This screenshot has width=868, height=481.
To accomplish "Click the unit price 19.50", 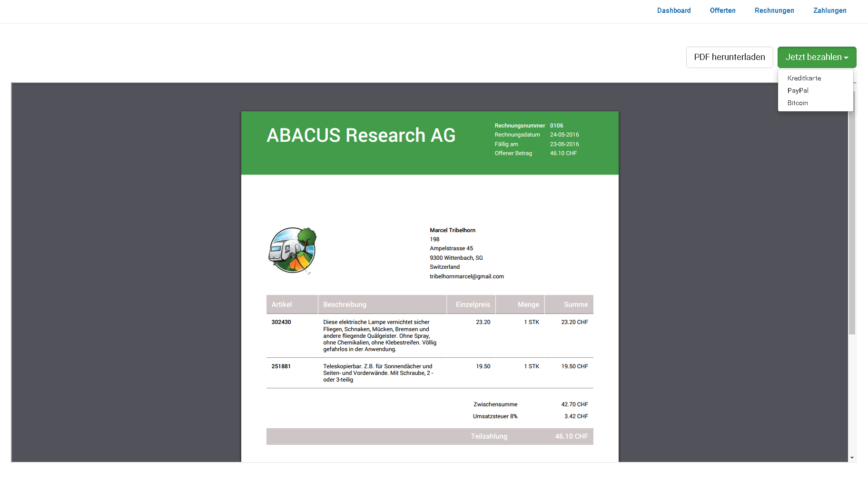I will [483, 366].
